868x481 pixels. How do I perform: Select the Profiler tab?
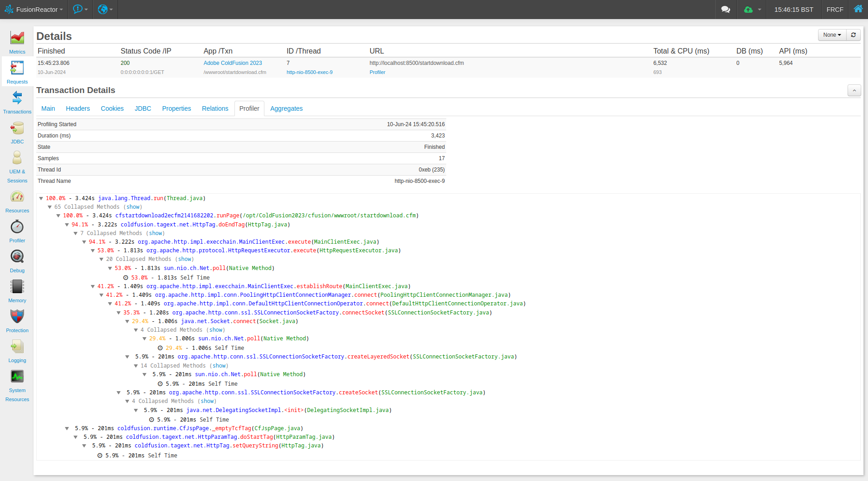pyautogui.click(x=249, y=108)
